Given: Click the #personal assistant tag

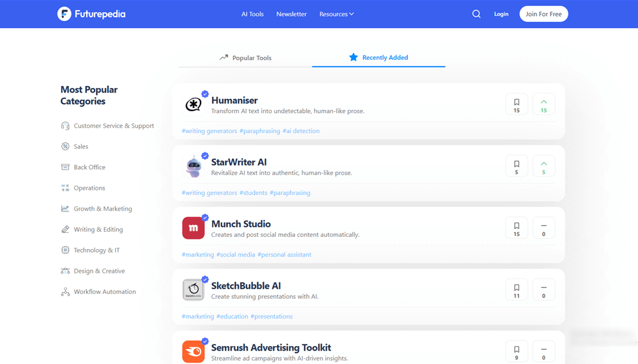Looking at the screenshot, I should tap(284, 255).
